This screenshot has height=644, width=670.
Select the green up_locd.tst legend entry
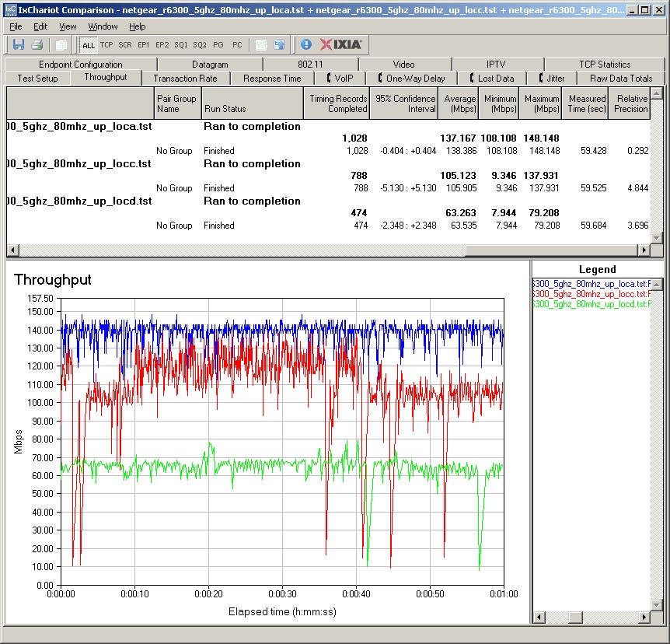click(591, 304)
